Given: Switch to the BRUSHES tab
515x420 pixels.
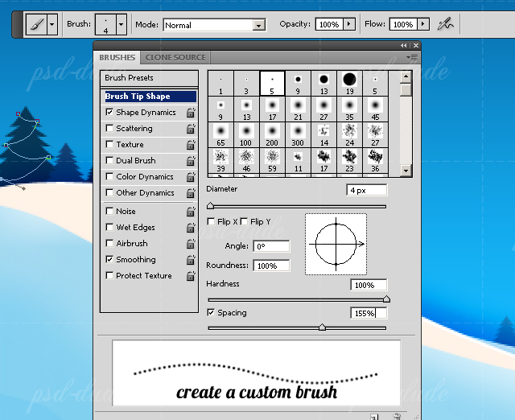Looking at the screenshot, I should 117,57.
